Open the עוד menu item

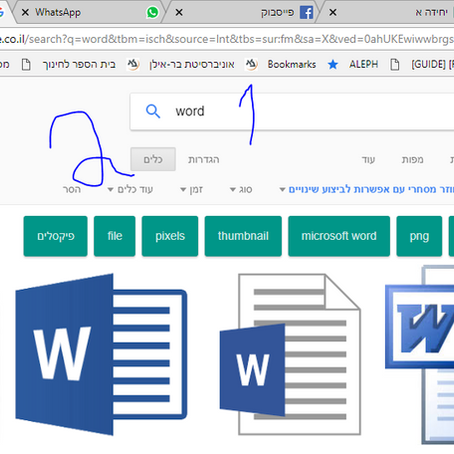coord(368,160)
